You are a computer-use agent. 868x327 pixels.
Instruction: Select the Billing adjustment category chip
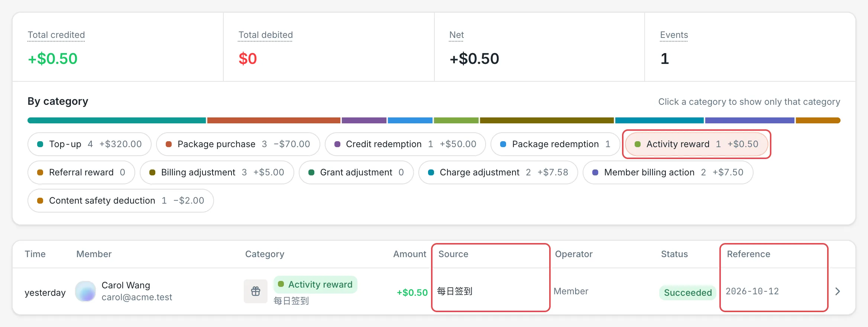(217, 172)
